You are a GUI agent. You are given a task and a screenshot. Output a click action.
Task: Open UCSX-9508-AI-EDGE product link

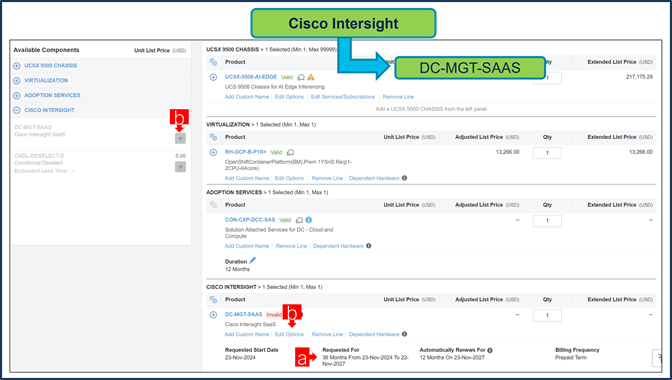[251, 77]
